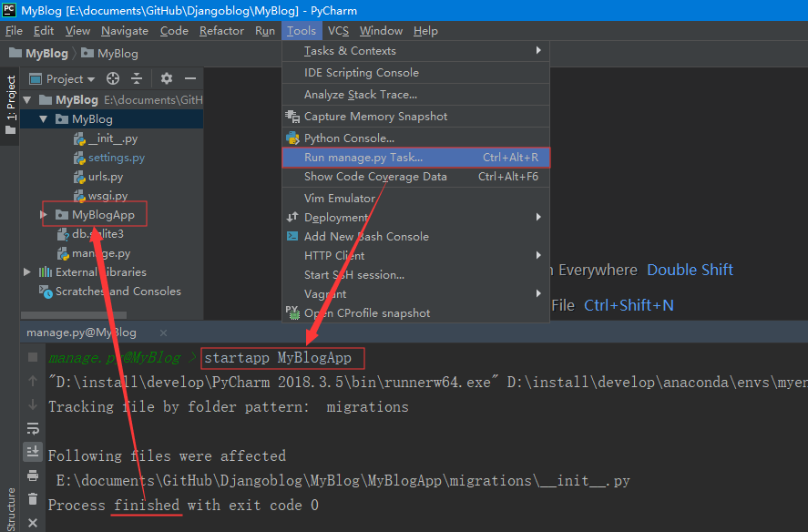Select db.sqlite3 in project tree
Screen dimensions: 808x532
[x=91, y=234]
